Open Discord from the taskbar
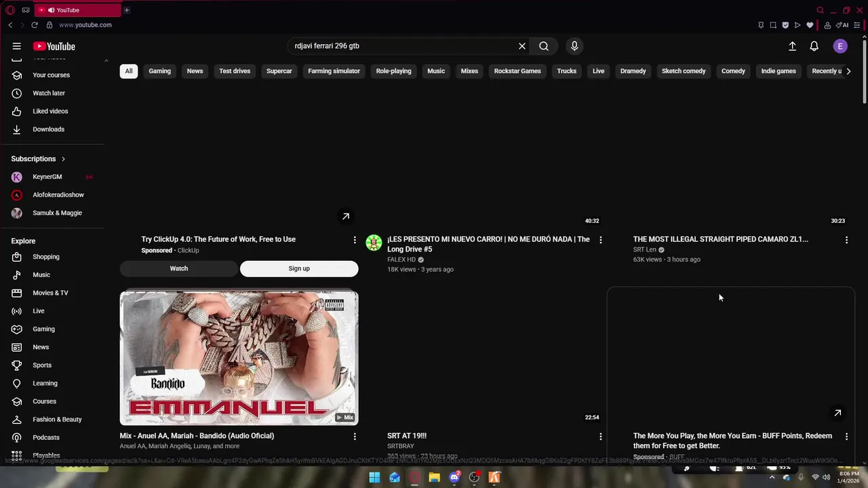Screen dimensions: 868x488 pos(454,477)
